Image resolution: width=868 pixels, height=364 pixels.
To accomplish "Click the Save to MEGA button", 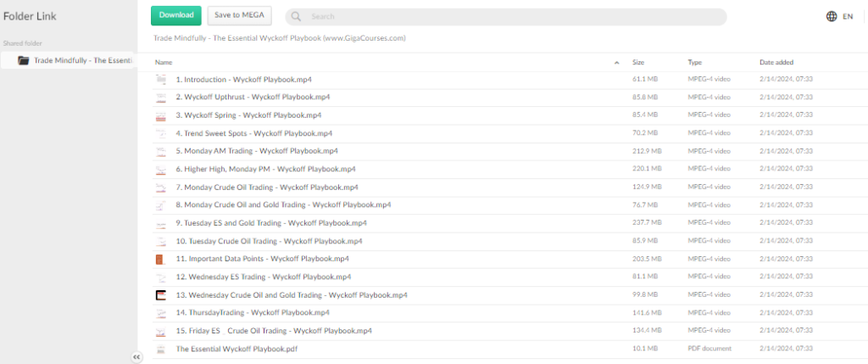I will click(240, 15).
